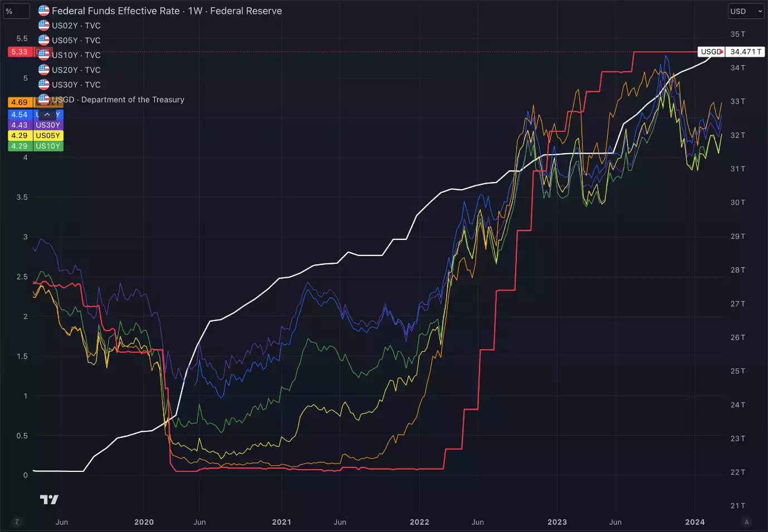The width and height of the screenshot is (768, 532).
Task: Click the 35 T right-axis label
Action: coord(738,34)
